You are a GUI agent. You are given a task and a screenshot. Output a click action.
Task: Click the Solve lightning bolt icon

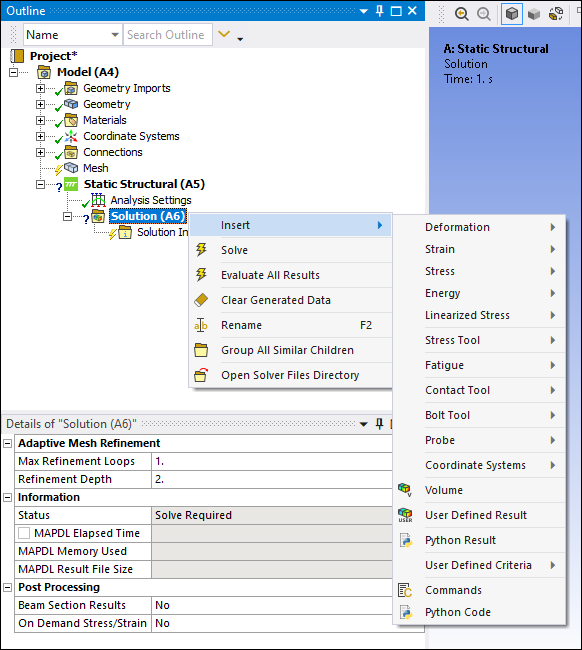[x=201, y=250]
